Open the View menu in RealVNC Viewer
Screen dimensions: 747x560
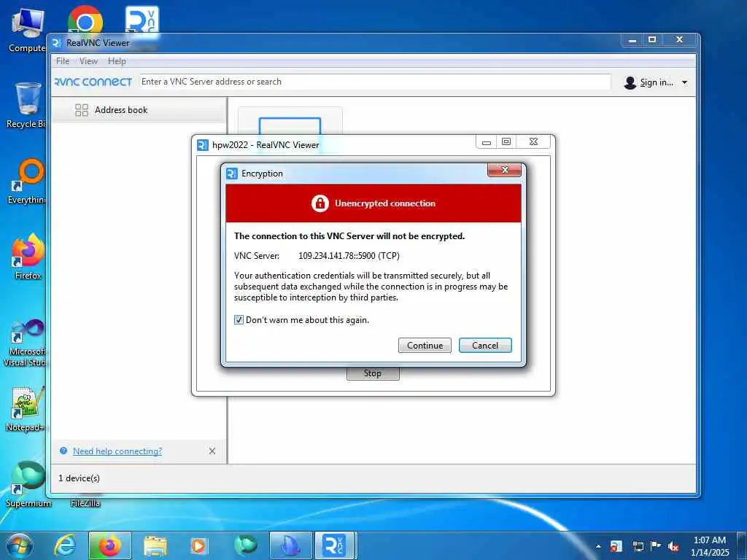click(x=88, y=61)
